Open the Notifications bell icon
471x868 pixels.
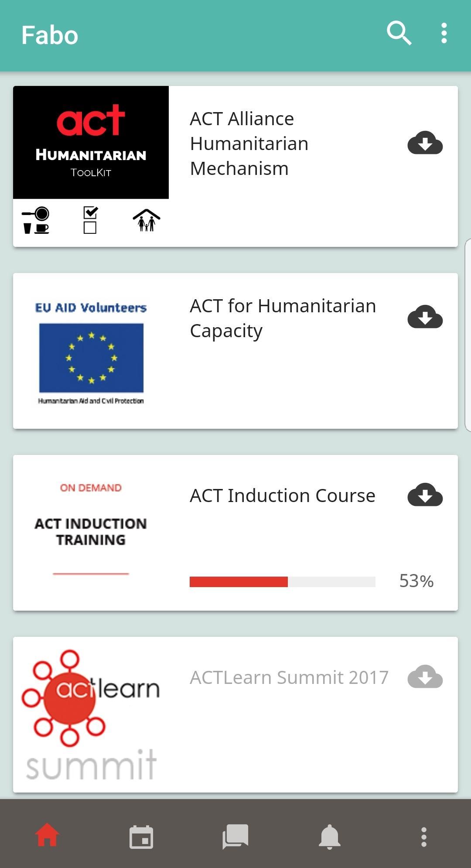(330, 837)
